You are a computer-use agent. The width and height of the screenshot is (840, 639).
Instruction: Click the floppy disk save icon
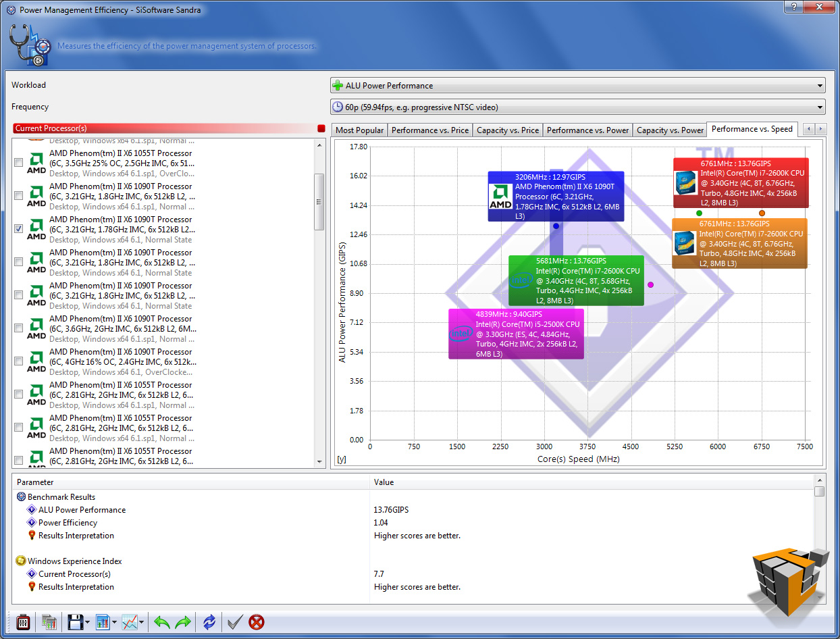pos(74,622)
